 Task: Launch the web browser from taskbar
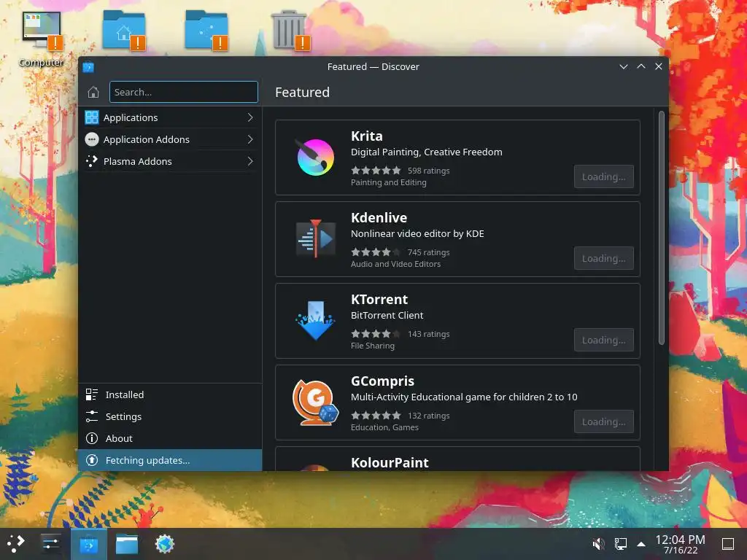tap(165, 544)
